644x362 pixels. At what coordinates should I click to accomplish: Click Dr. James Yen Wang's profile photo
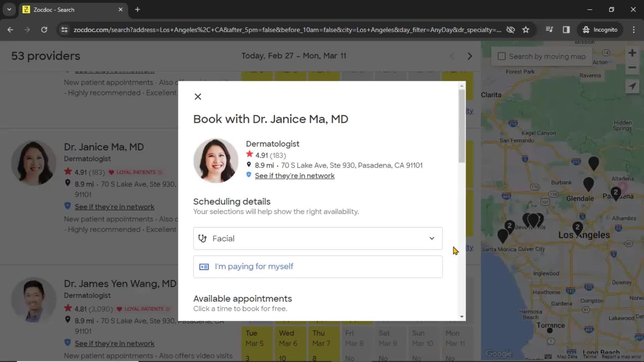pyautogui.click(x=34, y=300)
